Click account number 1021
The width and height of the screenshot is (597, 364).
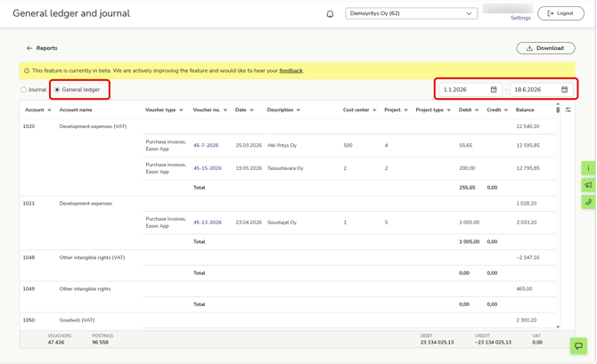click(29, 204)
